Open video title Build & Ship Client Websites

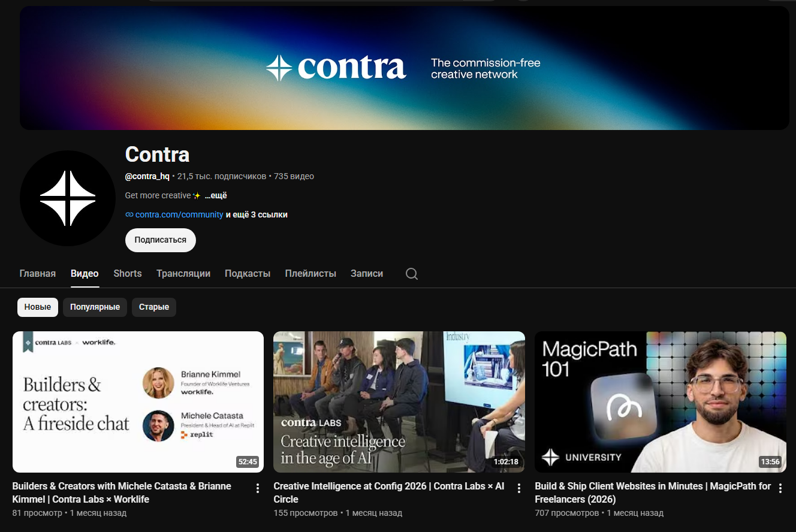[653, 492]
